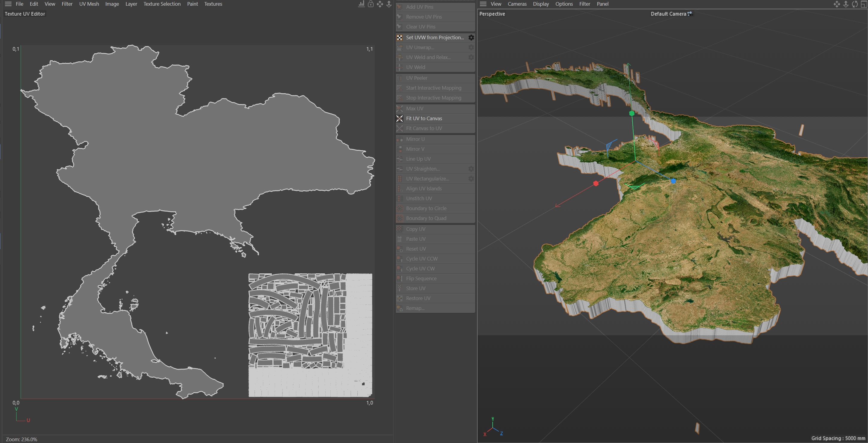Viewport: 868px width, 443px height.
Task: Click the Fit UV to Canvas icon
Action: [x=399, y=118]
